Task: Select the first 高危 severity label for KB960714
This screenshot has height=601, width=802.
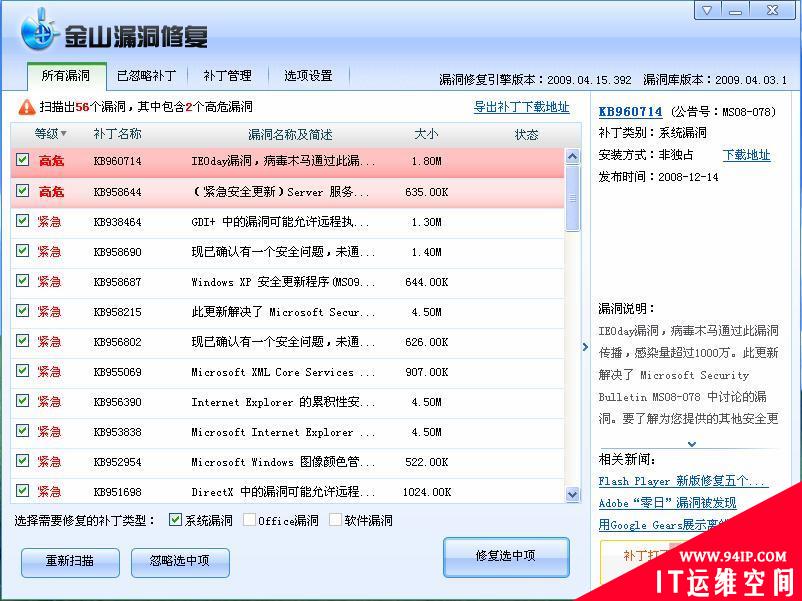Action: (51, 161)
